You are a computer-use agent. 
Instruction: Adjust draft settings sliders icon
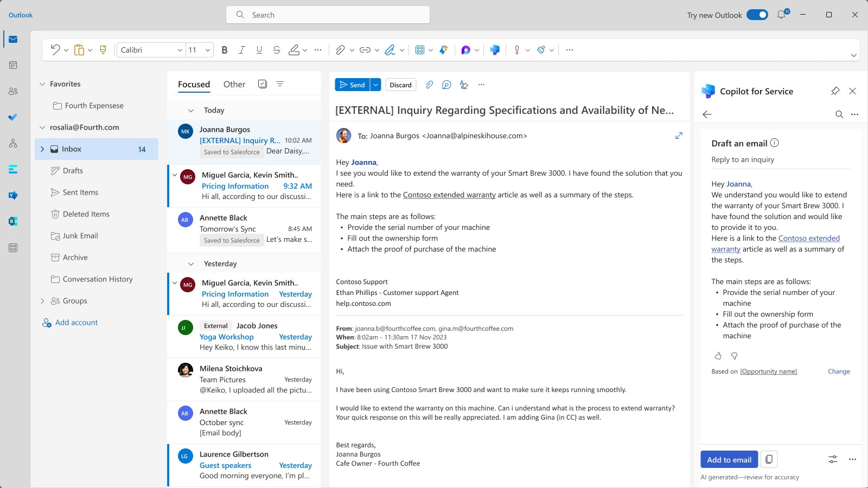[x=833, y=459]
